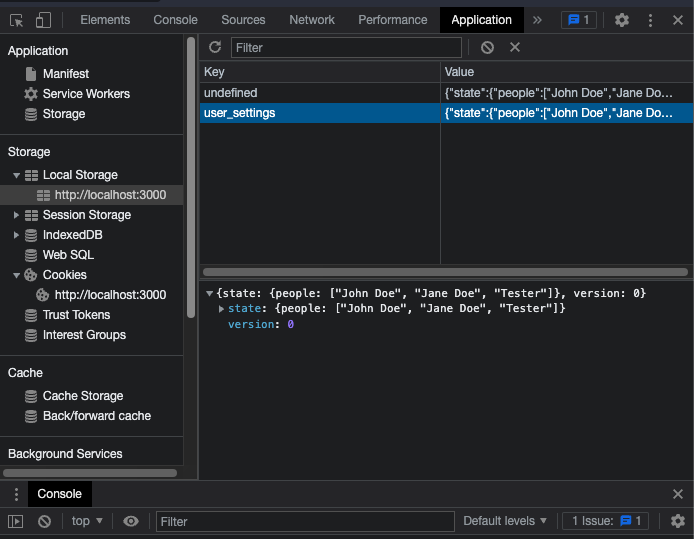
Task: Focus the console Filter input field
Action: click(x=305, y=521)
